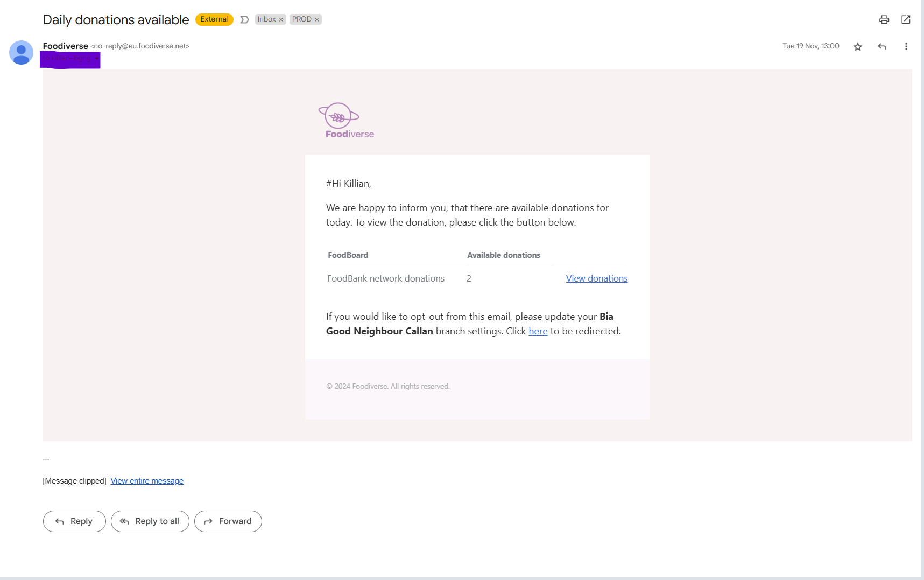Image resolution: width=924 pixels, height=580 pixels.
Task: Click the Foodiverse logo image
Action: click(x=346, y=121)
